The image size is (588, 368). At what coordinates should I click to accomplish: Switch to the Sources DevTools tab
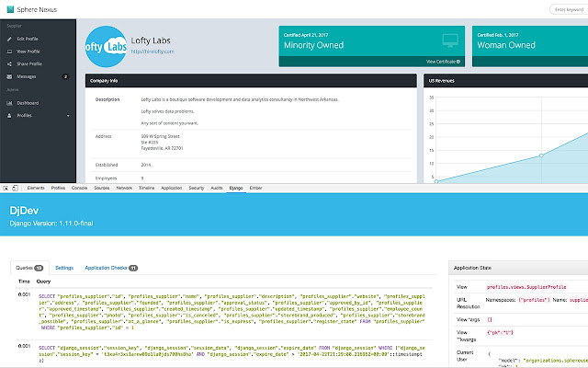point(102,188)
